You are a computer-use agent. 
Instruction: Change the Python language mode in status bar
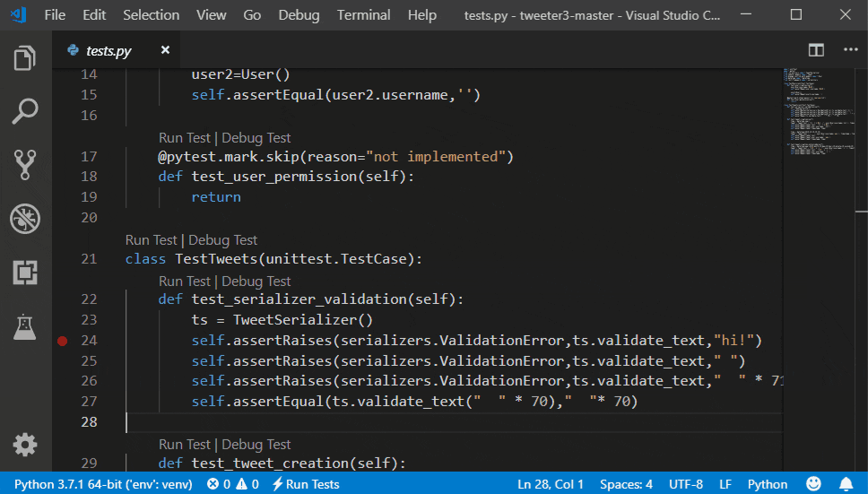(767, 484)
